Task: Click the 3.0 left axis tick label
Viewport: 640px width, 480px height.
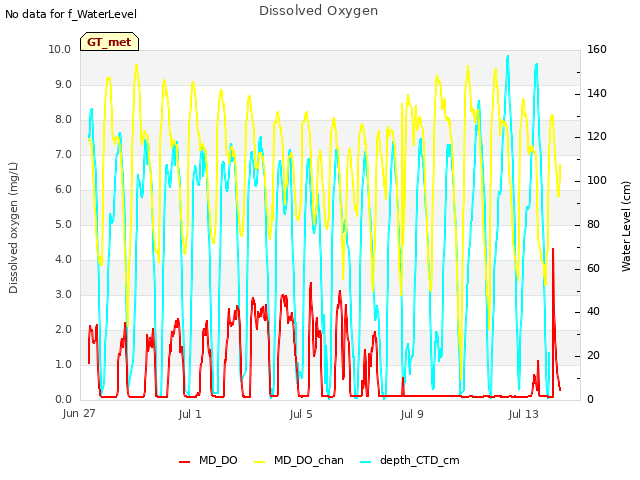Action: (63, 295)
